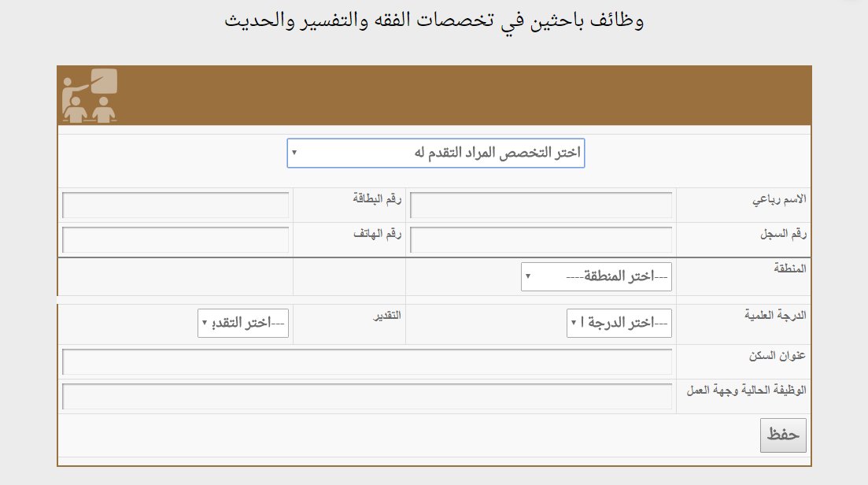Click the page title about researcher jobs
This screenshot has height=485, width=868.
pyautogui.click(x=434, y=20)
